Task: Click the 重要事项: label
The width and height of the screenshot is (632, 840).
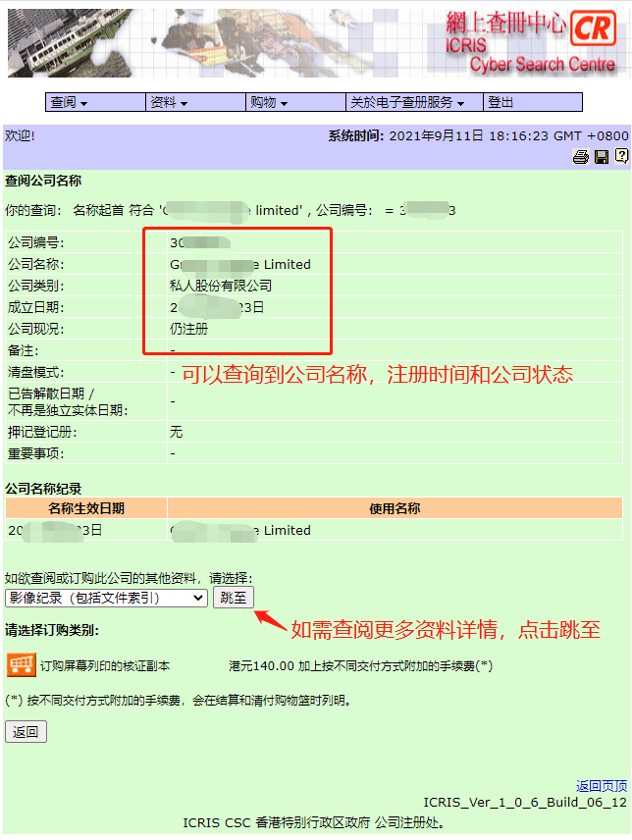Action: pyautogui.click(x=36, y=453)
